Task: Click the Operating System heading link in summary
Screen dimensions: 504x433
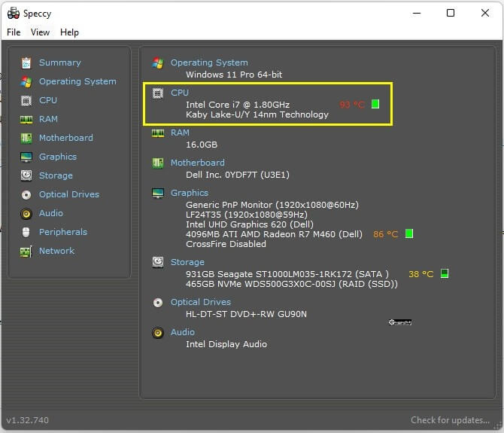Action: click(209, 63)
